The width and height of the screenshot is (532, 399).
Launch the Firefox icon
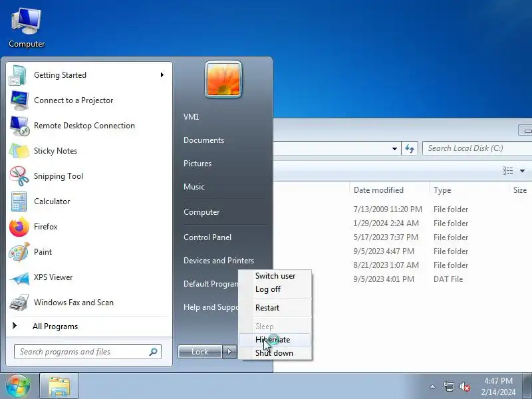pos(19,227)
